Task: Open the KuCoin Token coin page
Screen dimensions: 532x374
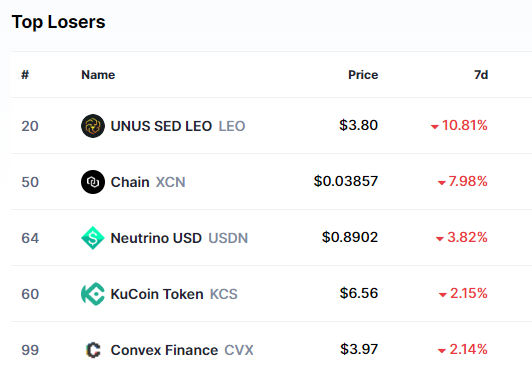Action: [x=157, y=294]
